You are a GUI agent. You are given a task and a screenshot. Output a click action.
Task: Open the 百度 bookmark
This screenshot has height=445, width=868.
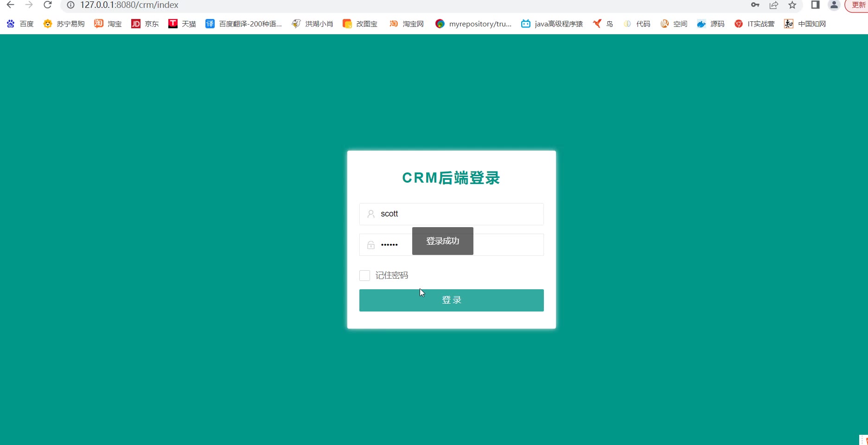point(20,24)
